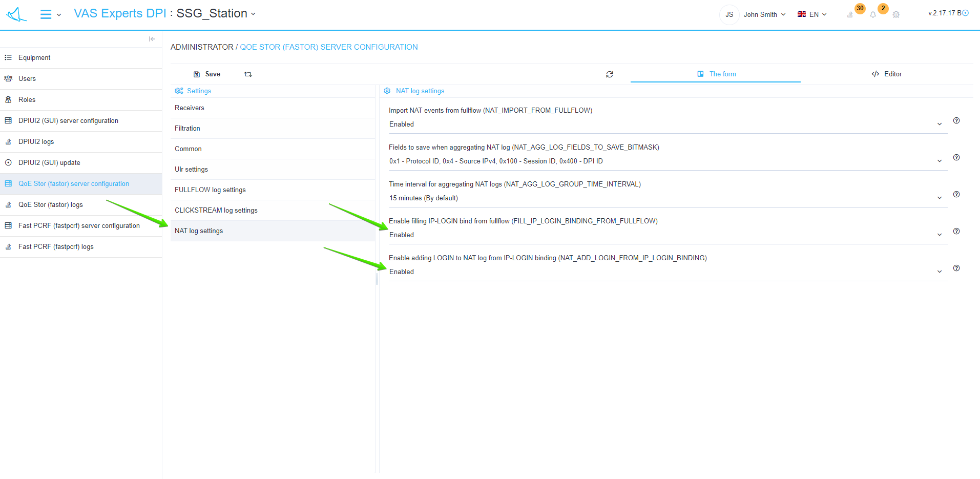This screenshot has height=479, width=980.
Task: Open help for NAT_ADD_LOGIN_FROM_IP_LOGIN_BINDING
Action: (956, 268)
